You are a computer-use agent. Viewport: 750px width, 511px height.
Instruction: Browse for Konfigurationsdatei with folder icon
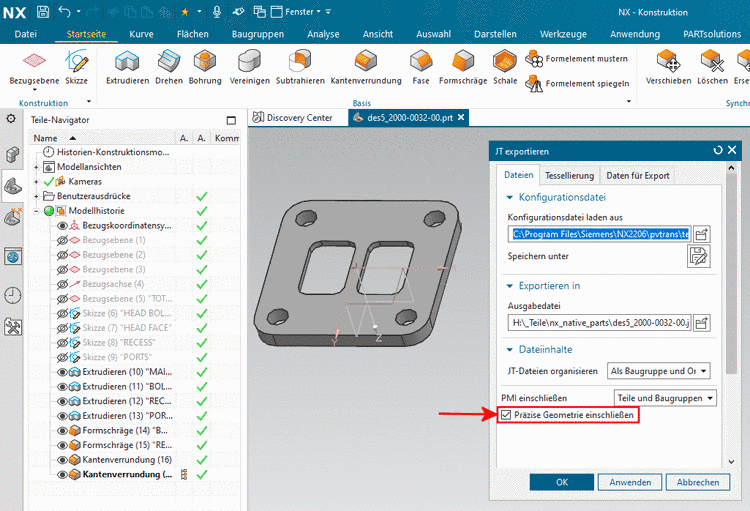[701, 234]
